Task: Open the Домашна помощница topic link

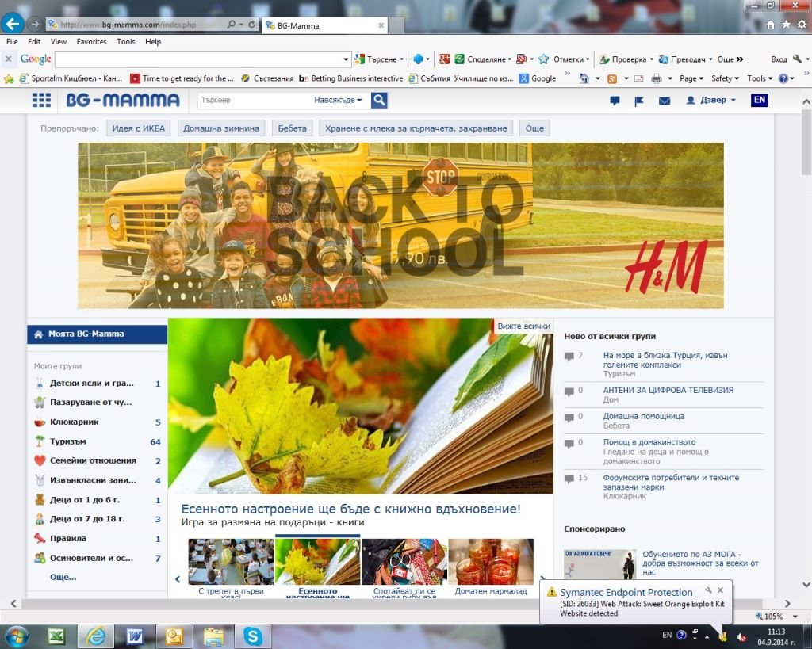Action: [643, 416]
